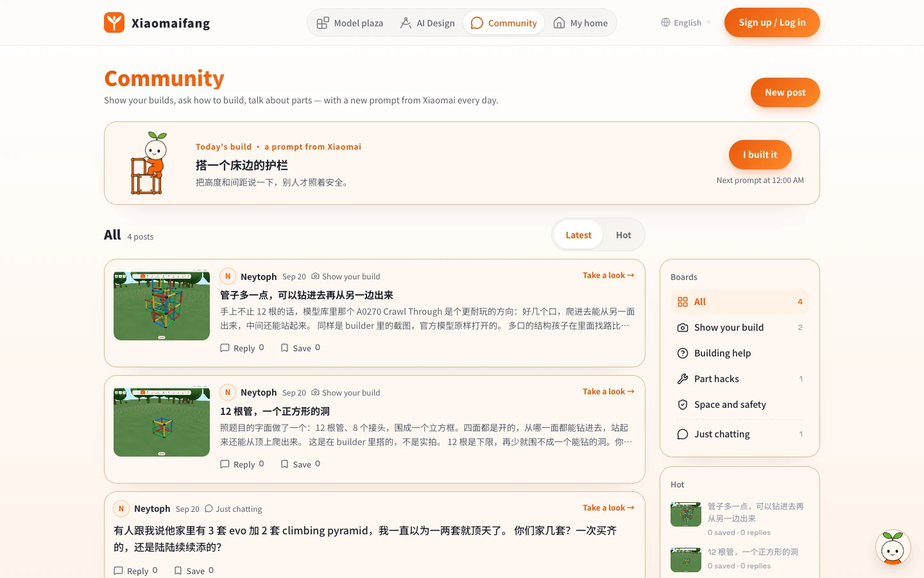Open Model plaza navigation tab

click(x=350, y=23)
